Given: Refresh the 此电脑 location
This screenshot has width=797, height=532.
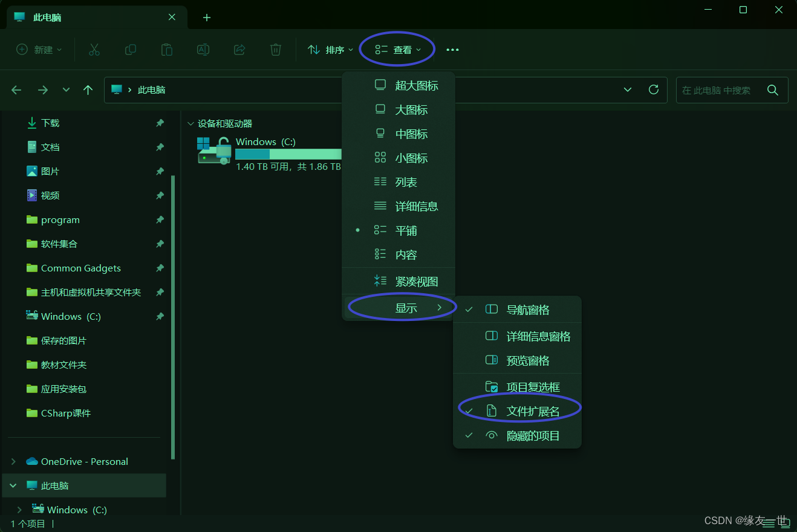Looking at the screenshot, I should [x=654, y=89].
